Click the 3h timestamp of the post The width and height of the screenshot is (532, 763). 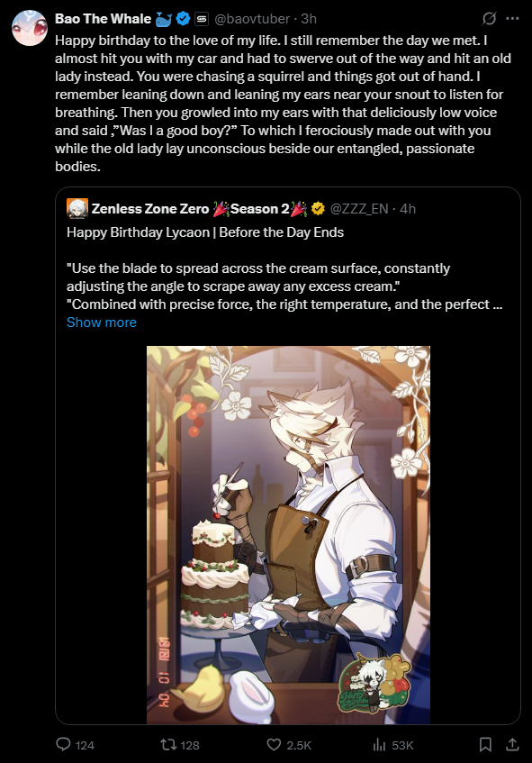pyautogui.click(x=309, y=19)
